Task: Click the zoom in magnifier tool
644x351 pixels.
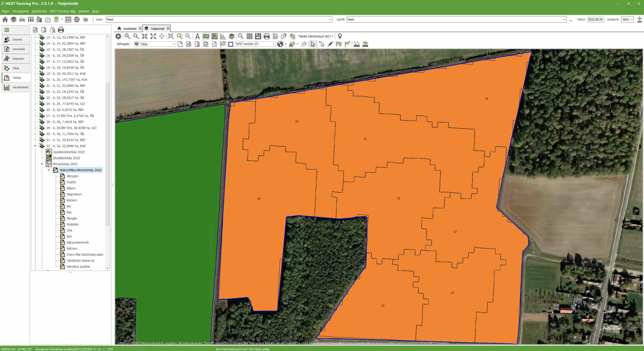Action: (x=128, y=36)
